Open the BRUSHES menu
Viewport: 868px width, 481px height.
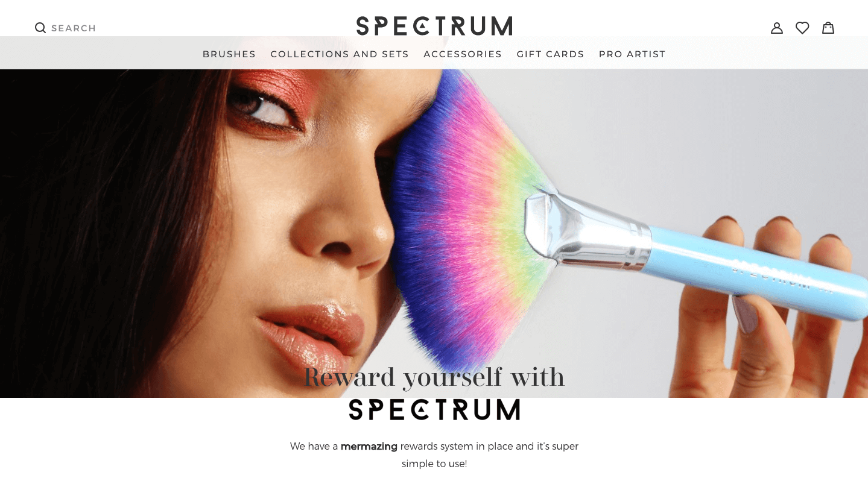(x=229, y=54)
